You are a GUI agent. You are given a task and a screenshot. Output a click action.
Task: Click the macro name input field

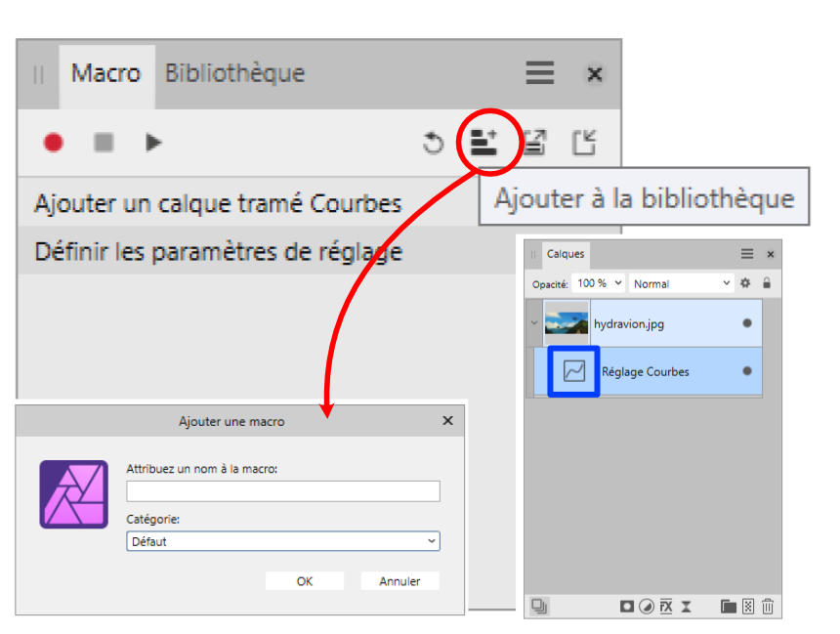pyautogui.click(x=283, y=491)
